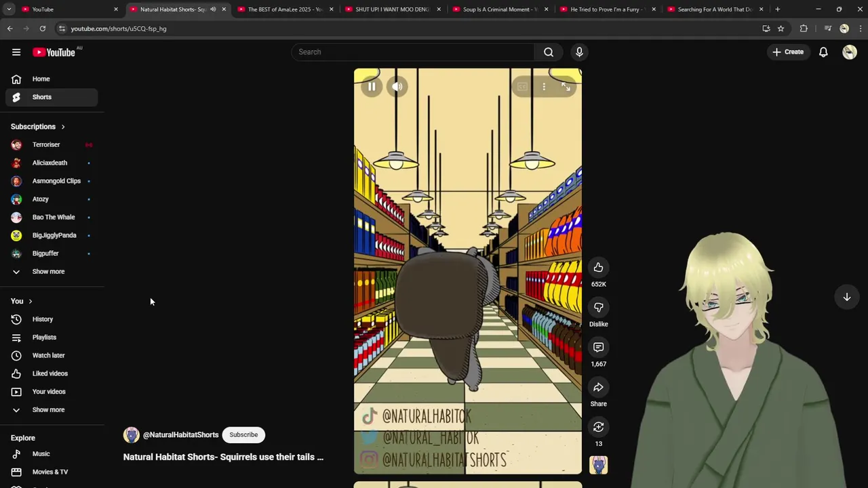Open the browser extensions puzzle icon
The image size is (868, 488).
(x=804, y=28)
